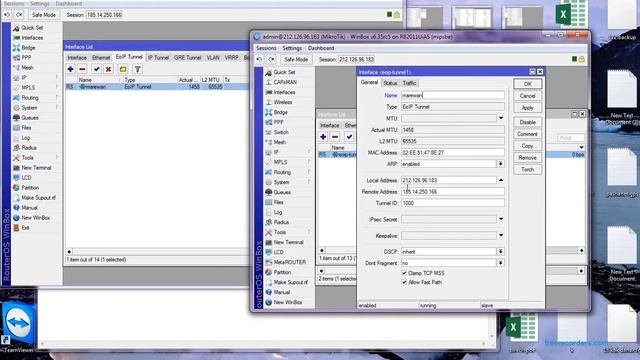
Task: Click the add (plus) icon in back window Interface List
Action: (70, 69)
